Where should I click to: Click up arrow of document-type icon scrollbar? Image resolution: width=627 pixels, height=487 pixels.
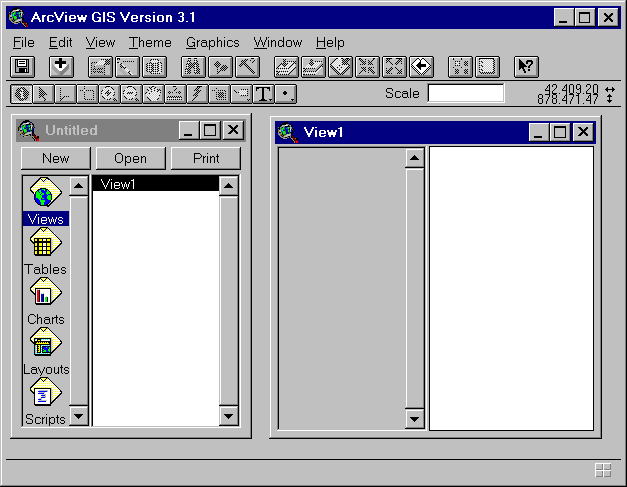click(79, 186)
